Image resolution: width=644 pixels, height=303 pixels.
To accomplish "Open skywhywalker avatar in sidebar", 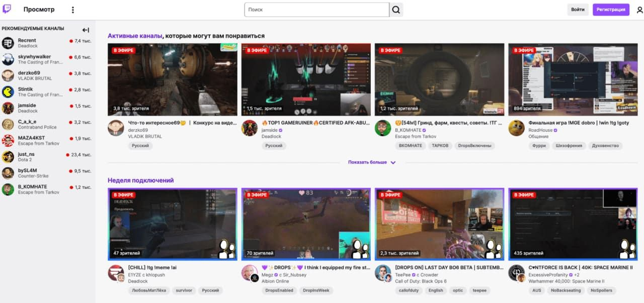I will pyautogui.click(x=8, y=59).
